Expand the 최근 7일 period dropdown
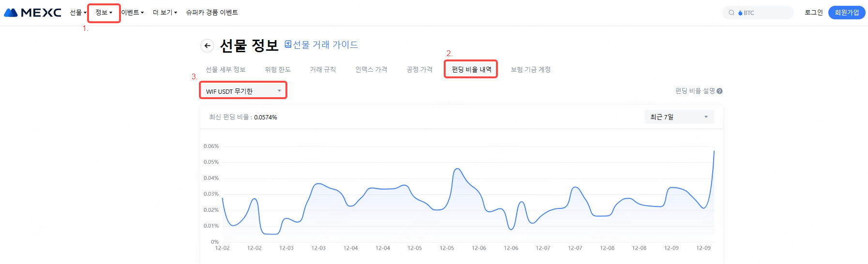The width and height of the screenshot is (868, 264). click(679, 117)
